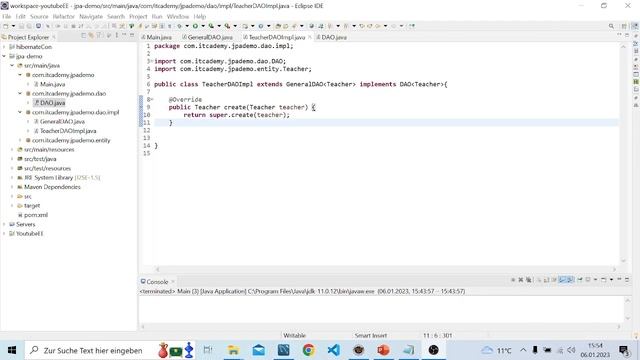Open File Explorer from the taskbar
Viewport: 640px width, 360px height.
click(233, 350)
